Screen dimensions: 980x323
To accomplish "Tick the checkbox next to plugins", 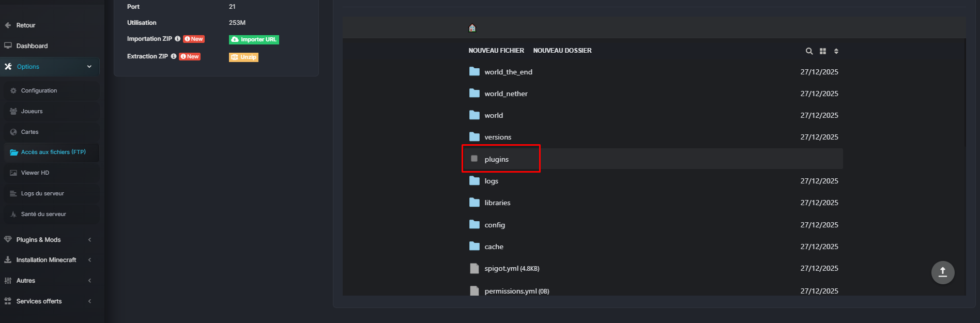I will click(474, 159).
